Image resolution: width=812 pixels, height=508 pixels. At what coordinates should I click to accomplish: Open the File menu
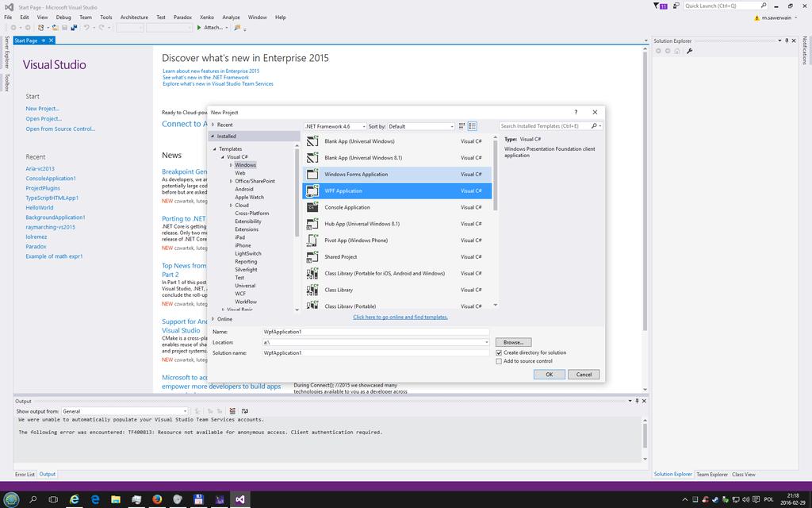[x=8, y=17]
